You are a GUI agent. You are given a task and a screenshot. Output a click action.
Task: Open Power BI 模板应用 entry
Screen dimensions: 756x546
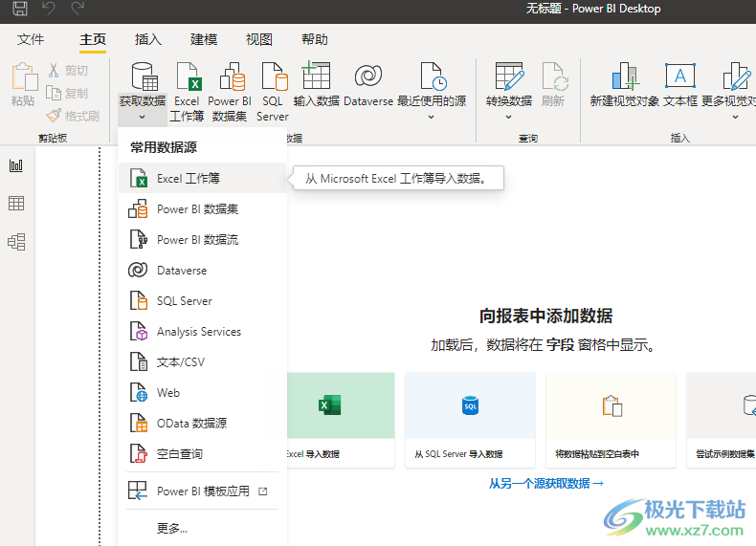click(x=202, y=491)
